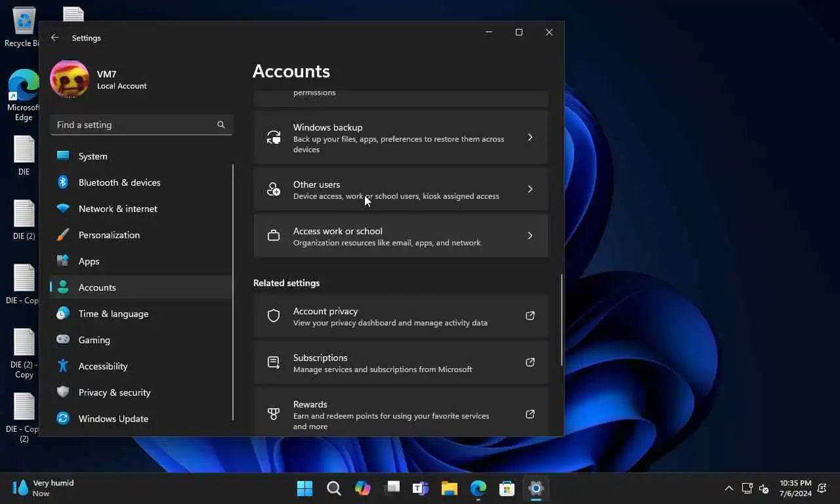Viewport: 840px width, 504px height.
Task: Click the Privacy & security shield icon
Action: (63, 392)
